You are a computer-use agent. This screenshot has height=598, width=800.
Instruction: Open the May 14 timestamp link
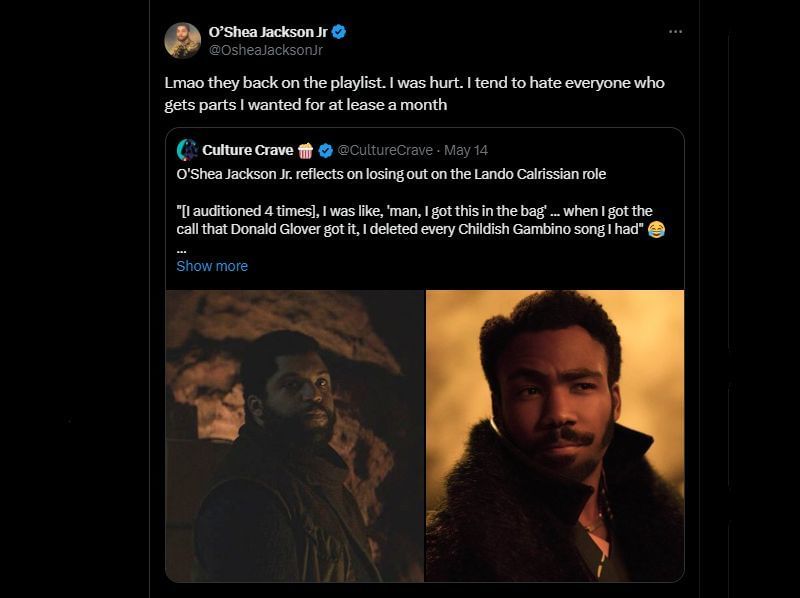click(466, 150)
